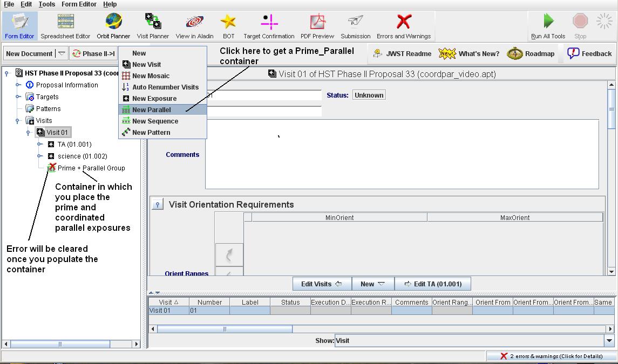
Task: Open the PDF Preview tool
Action: point(317,26)
